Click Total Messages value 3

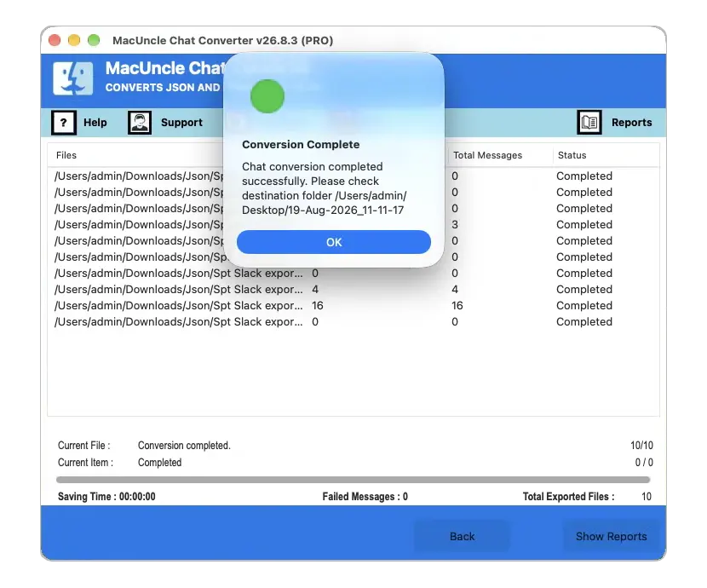tap(455, 225)
